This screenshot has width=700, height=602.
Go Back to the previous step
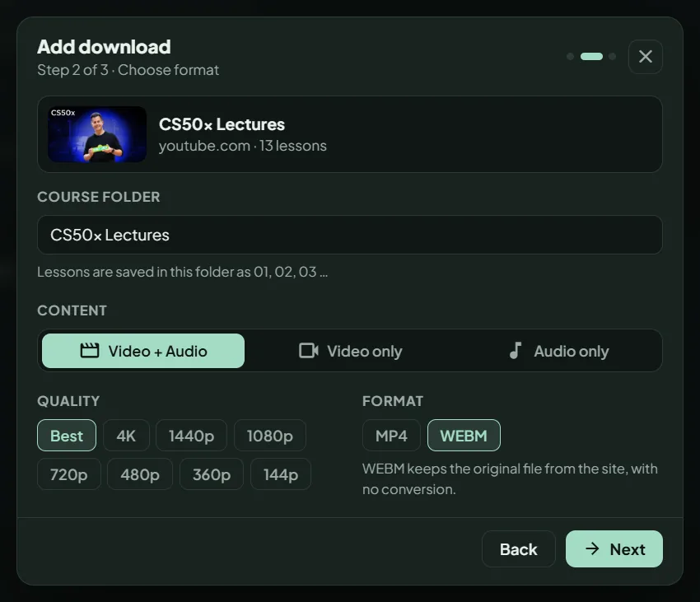[518, 548]
